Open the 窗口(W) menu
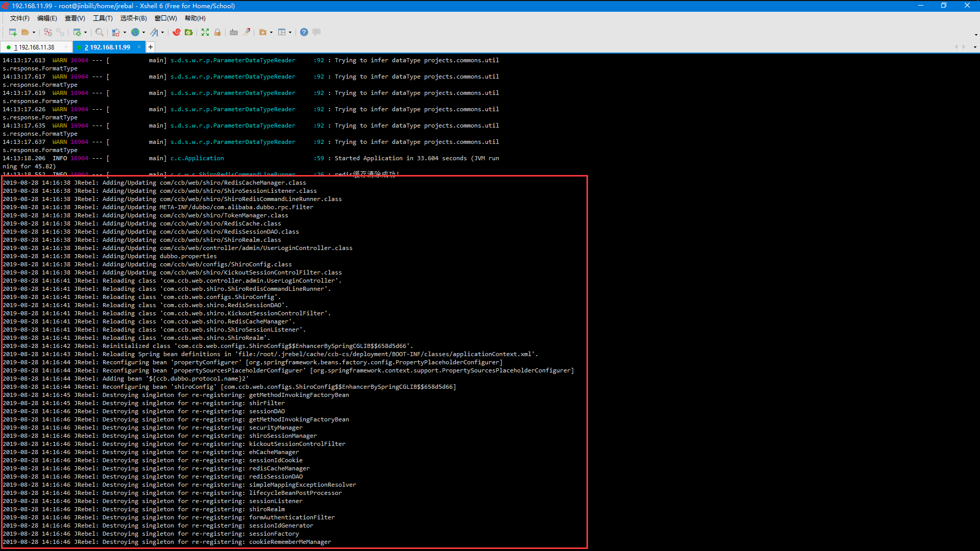Viewport: 980px width, 551px height. [165, 18]
